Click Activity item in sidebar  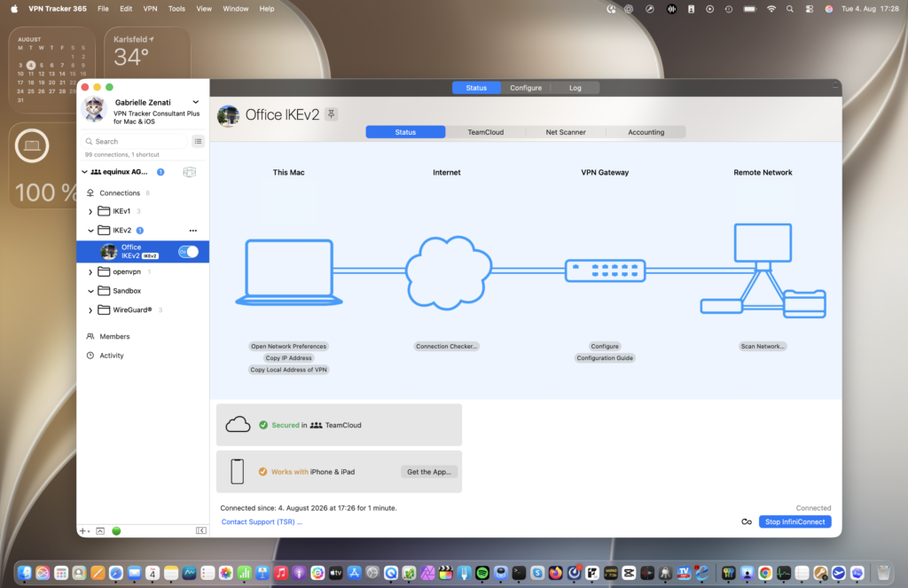click(x=112, y=356)
